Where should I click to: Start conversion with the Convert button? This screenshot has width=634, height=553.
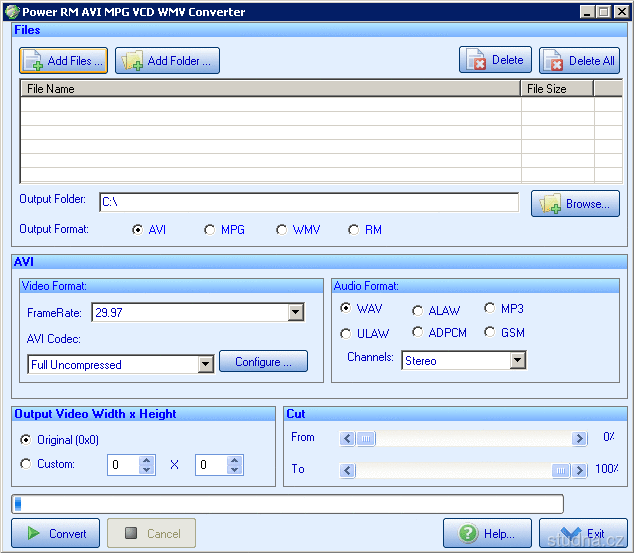coord(56,533)
